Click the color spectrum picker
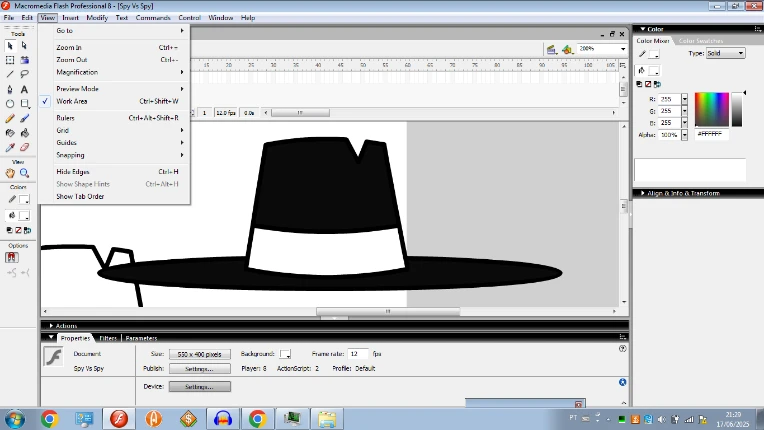The image size is (764, 430). click(711, 110)
